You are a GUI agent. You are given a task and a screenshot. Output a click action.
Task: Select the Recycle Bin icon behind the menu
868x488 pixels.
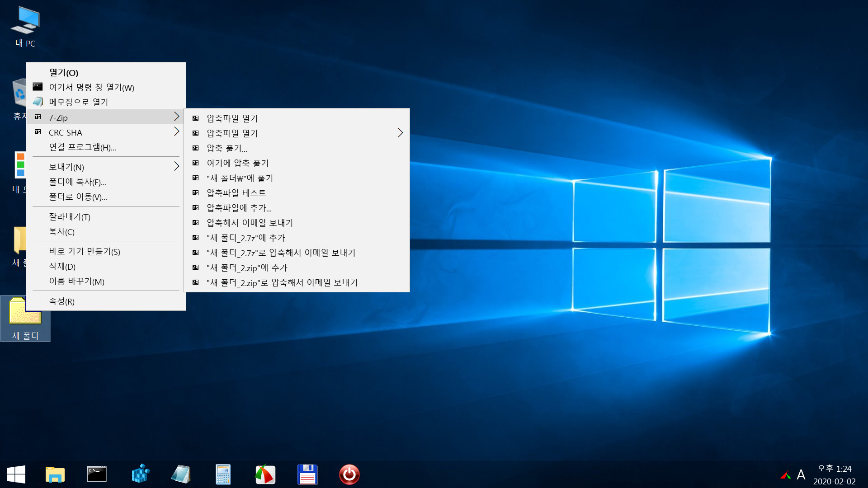(19, 94)
